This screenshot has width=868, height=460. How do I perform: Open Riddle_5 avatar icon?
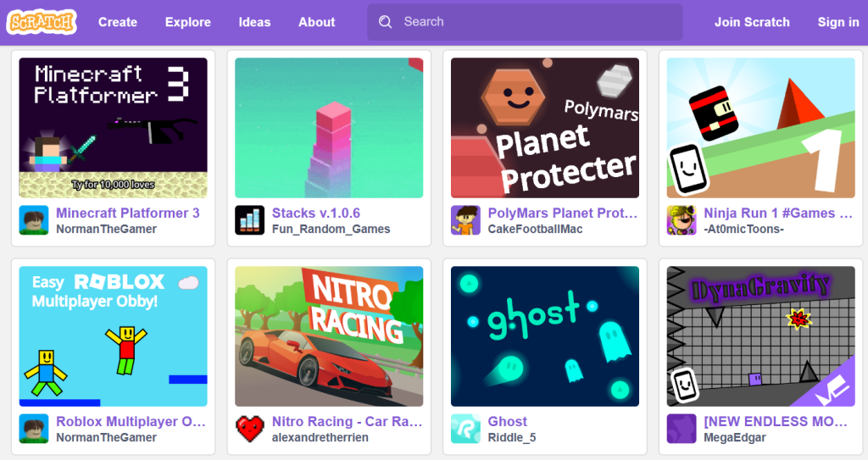click(465, 429)
